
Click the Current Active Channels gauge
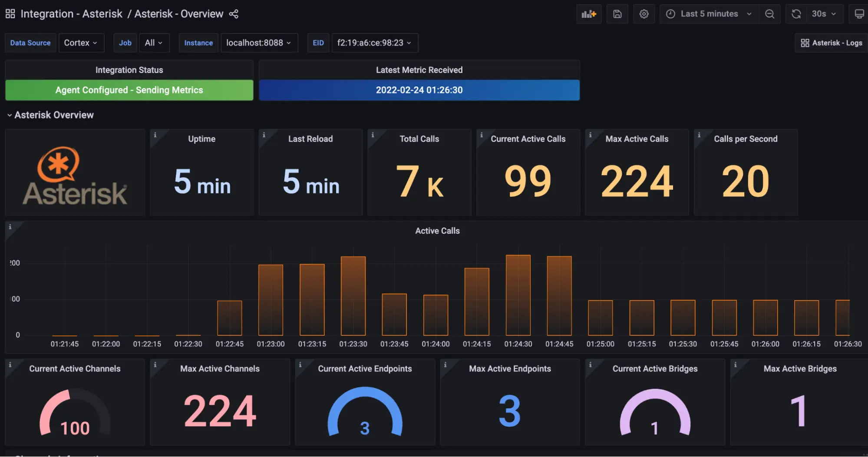(75, 412)
